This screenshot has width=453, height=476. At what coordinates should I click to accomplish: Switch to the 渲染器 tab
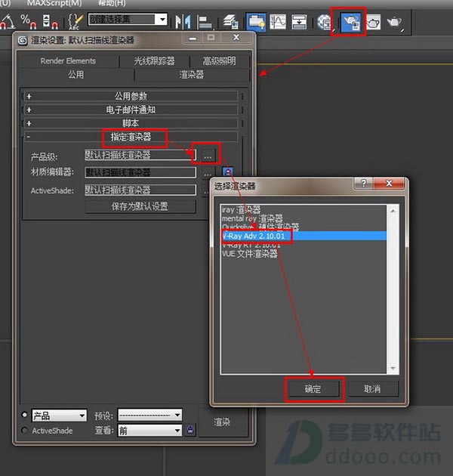coord(192,74)
